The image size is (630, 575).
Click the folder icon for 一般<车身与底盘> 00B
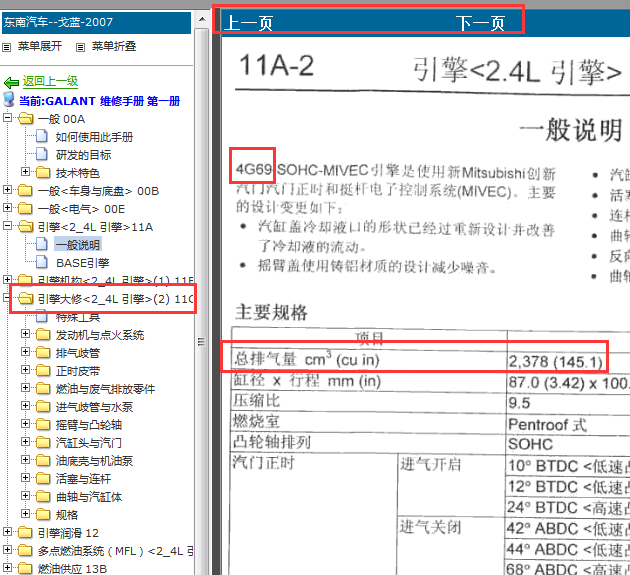tap(25, 190)
